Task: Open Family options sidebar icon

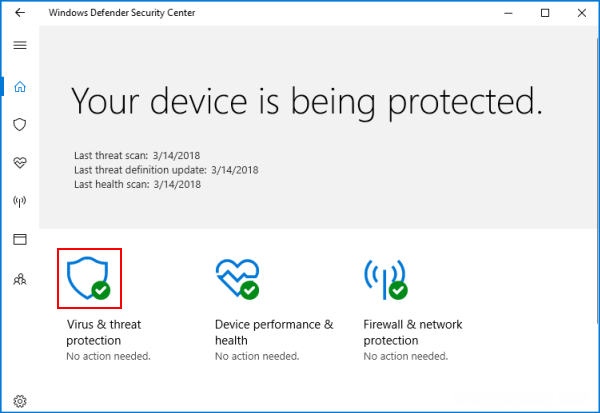Action: (20, 279)
